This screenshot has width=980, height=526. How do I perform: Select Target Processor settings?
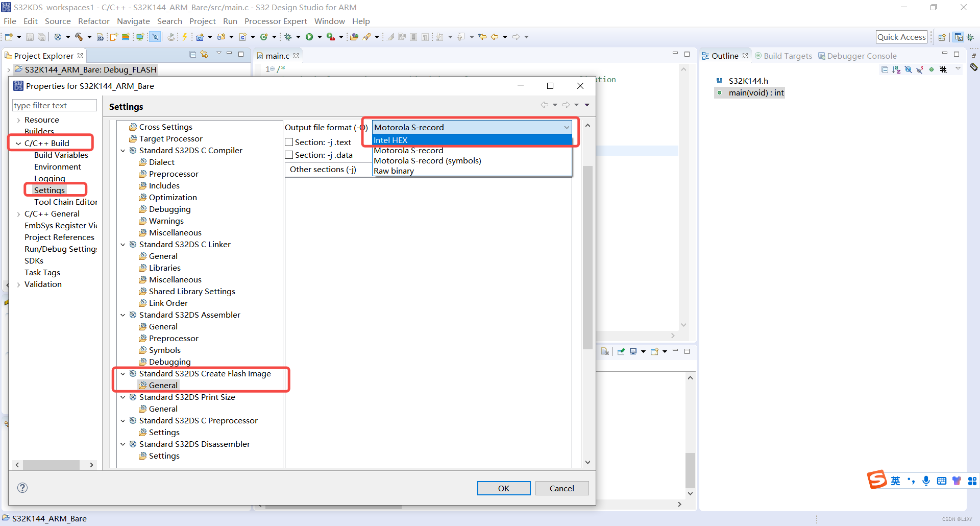[170, 138]
